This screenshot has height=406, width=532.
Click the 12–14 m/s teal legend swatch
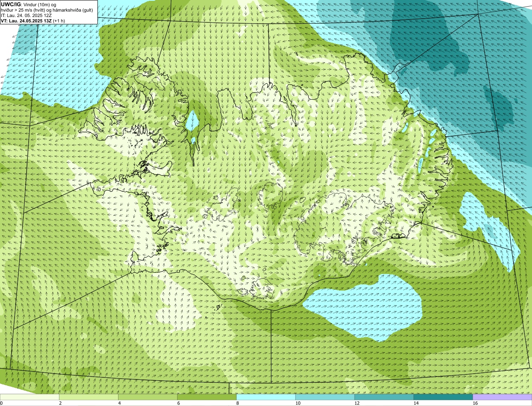[x=384, y=397]
